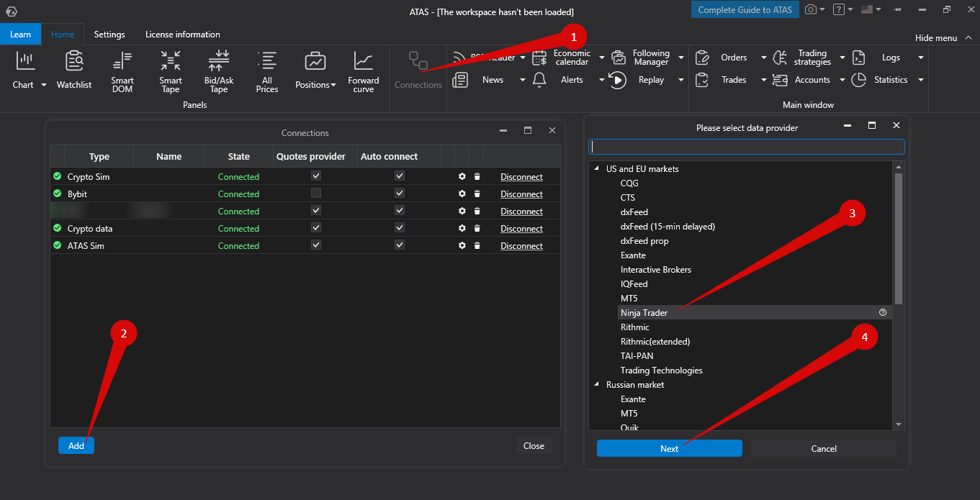
Task: Open the Statistics window icon
Action: tap(858, 80)
